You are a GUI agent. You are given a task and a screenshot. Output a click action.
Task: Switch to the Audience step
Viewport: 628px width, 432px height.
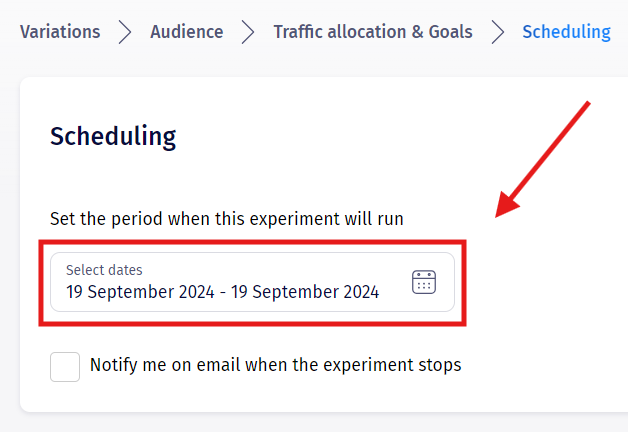coord(187,32)
